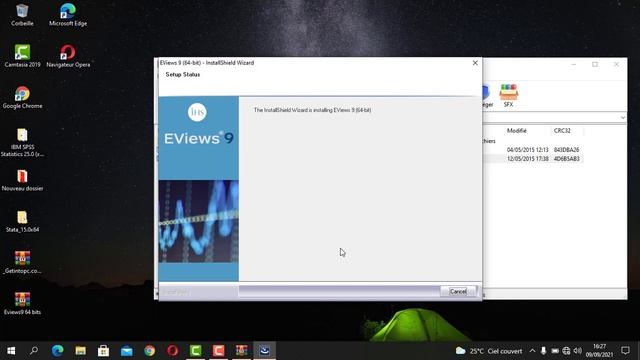This screenshot has width=640, height=360.
Task: Click the Modifié column header in WinRAR
Action: [x=517, y=131]
